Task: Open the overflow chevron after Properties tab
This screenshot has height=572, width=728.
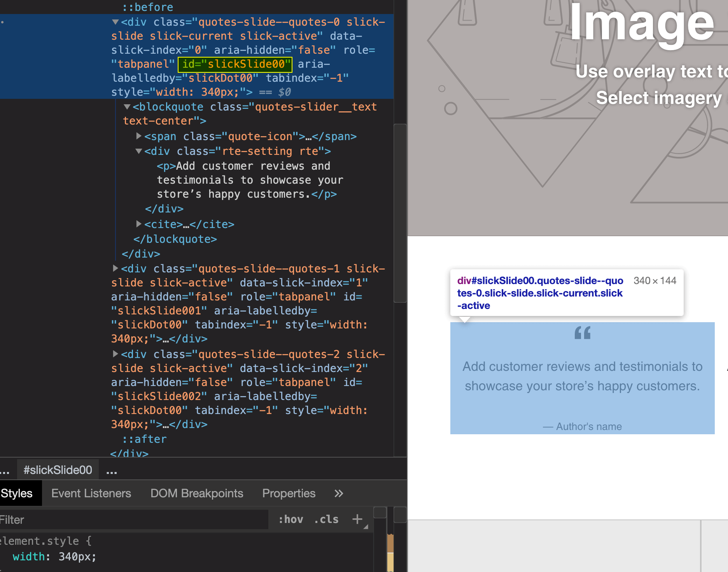Action: (339, 493)
